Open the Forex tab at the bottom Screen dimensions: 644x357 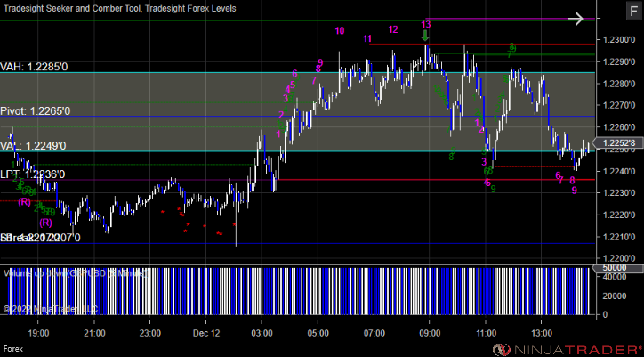[x=12, y=349]
